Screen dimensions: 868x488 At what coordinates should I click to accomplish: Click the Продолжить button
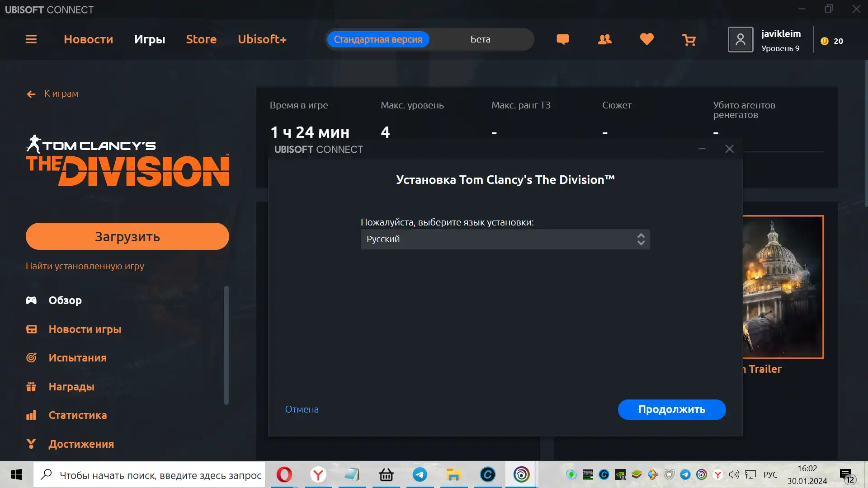coord(672,409)
